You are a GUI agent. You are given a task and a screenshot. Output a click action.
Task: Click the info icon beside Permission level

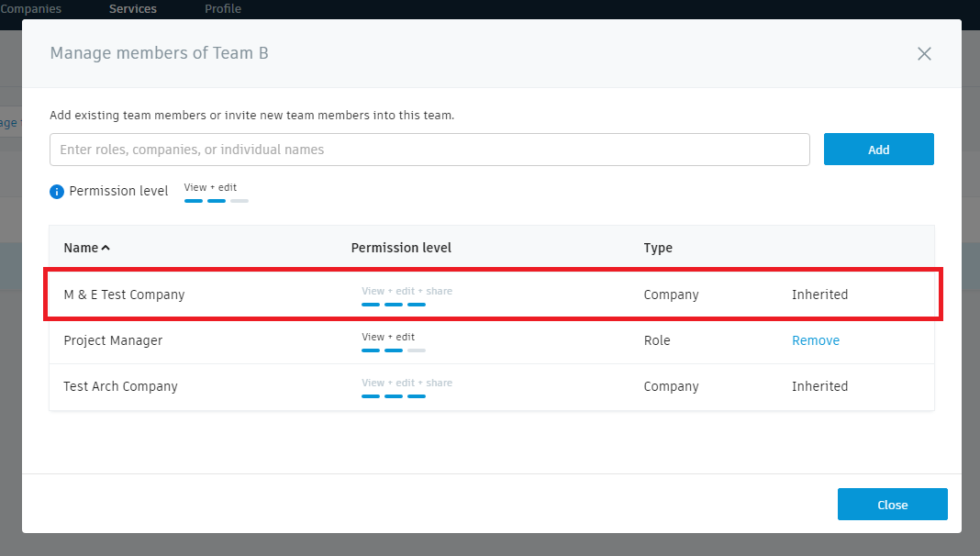click(57, 192)
